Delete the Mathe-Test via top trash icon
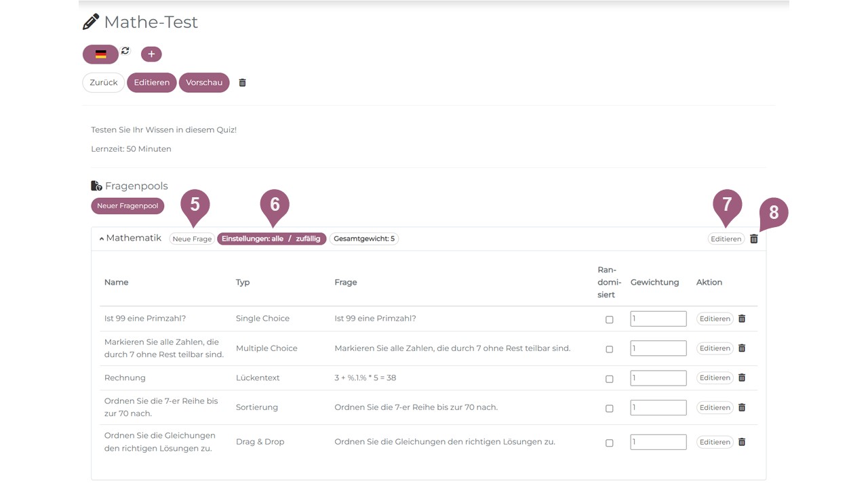This screenshot has width=868, height=488. coord(242,83)
